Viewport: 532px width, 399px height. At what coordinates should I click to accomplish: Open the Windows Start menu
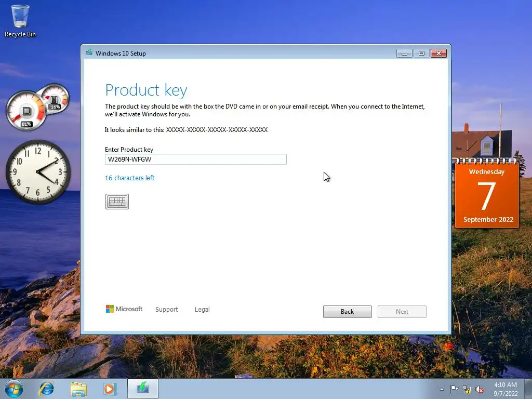14,389
